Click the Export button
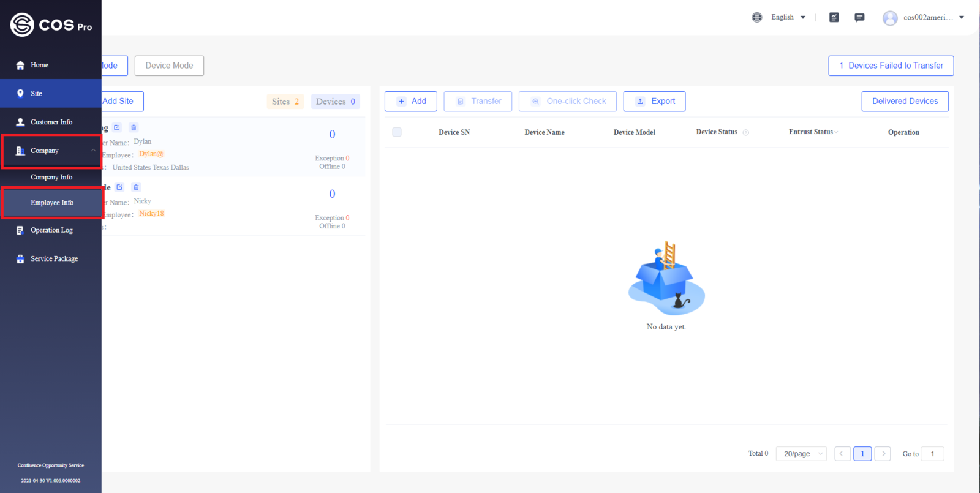The image size is (980, 493). pyautogui.click(x=654, y=102)
